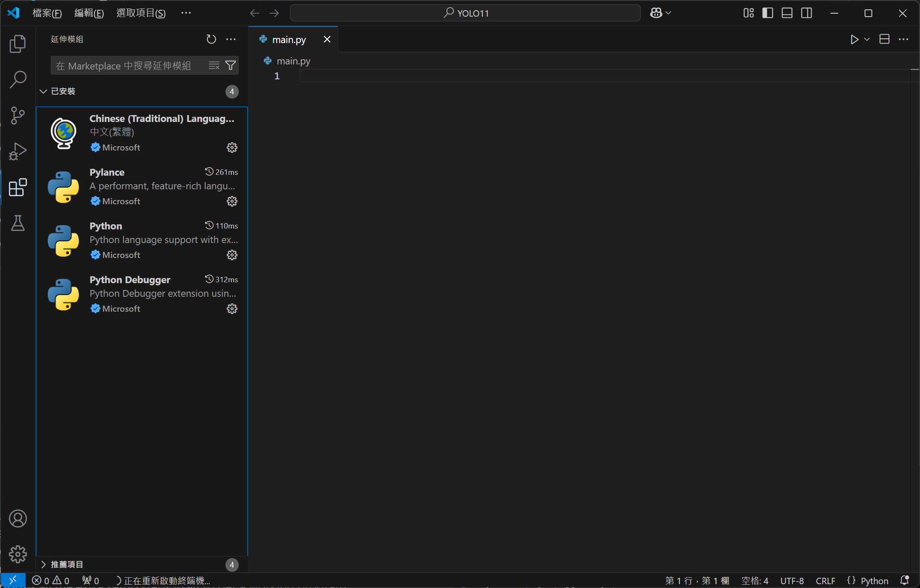Click Python language mode in status bar
920x588 pixels.
(x=874, y=581)
